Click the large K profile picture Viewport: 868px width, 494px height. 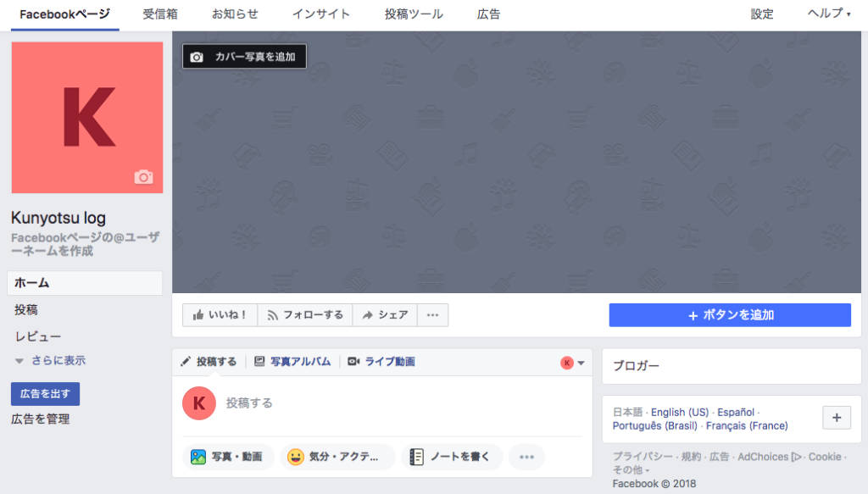click(87, 117)
